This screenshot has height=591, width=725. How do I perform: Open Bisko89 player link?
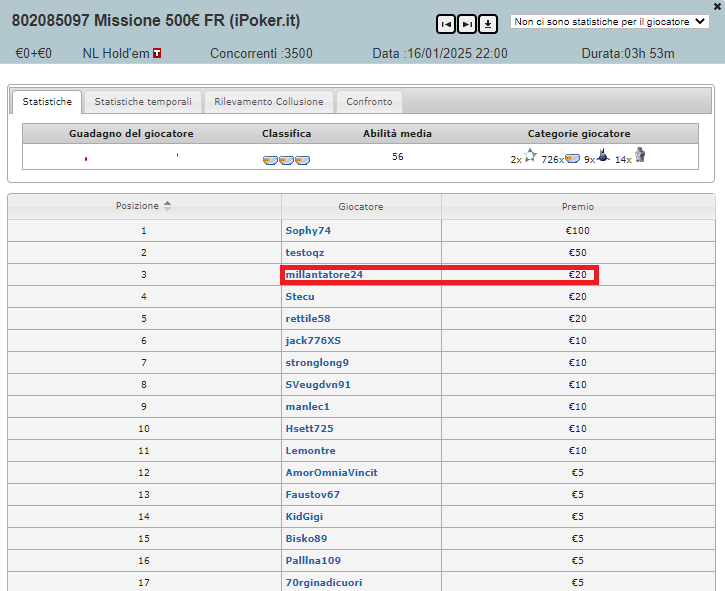tap(306, 539)
